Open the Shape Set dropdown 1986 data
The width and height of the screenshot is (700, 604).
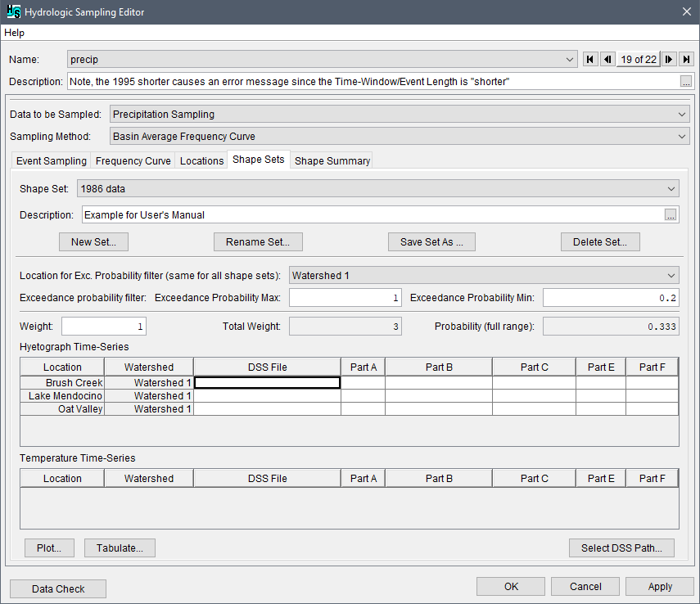pos(378,188)
